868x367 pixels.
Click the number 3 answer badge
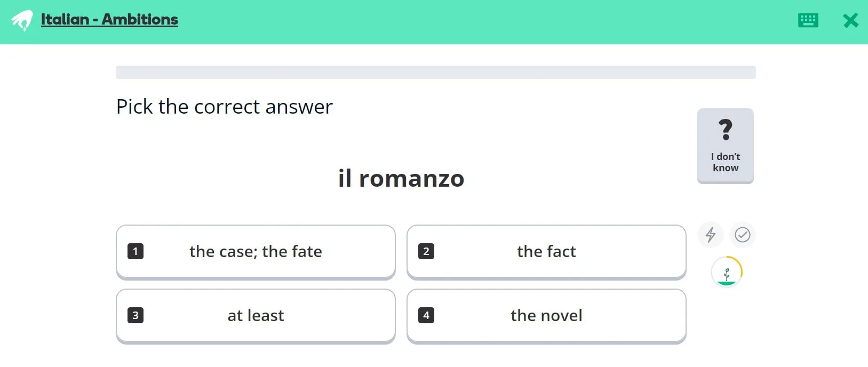point(136,315)
